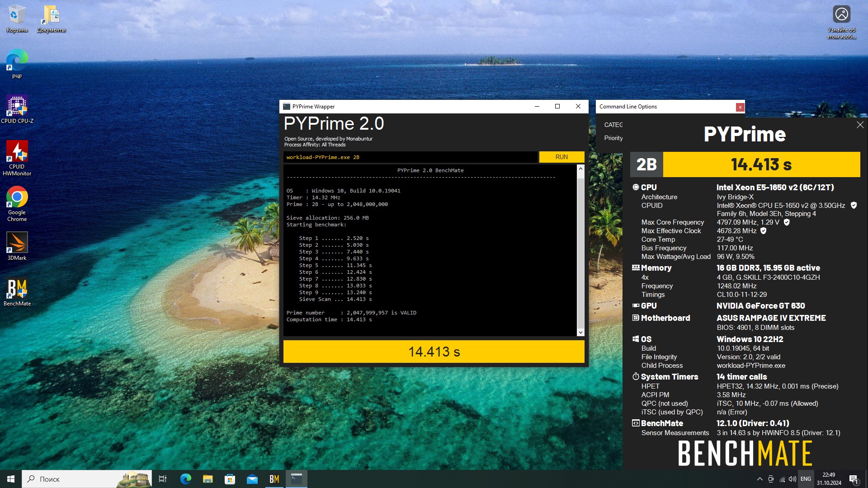Click the yellow 14.413 s result bar in PYPrime Wrapper
Viewport: 868px width, 488px height.
pos(434,352)
